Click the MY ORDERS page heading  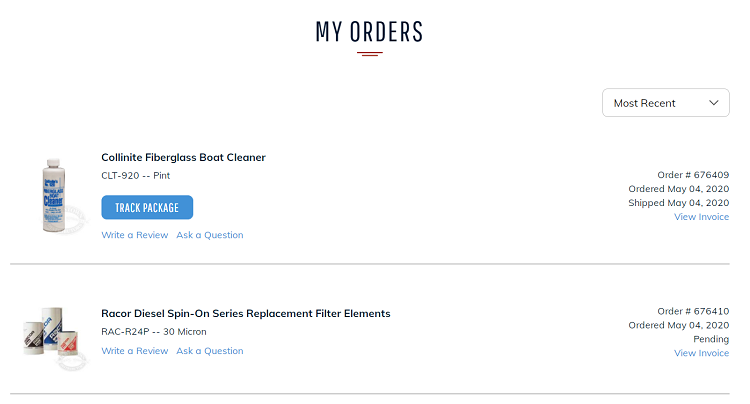[369, 32]
